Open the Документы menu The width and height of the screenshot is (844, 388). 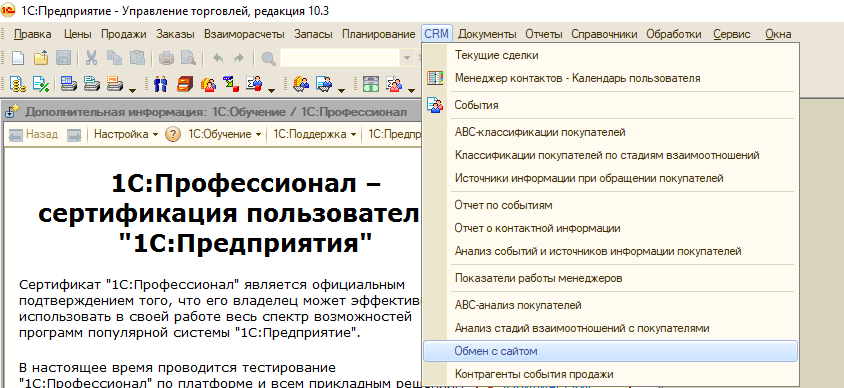coord(487,34)
